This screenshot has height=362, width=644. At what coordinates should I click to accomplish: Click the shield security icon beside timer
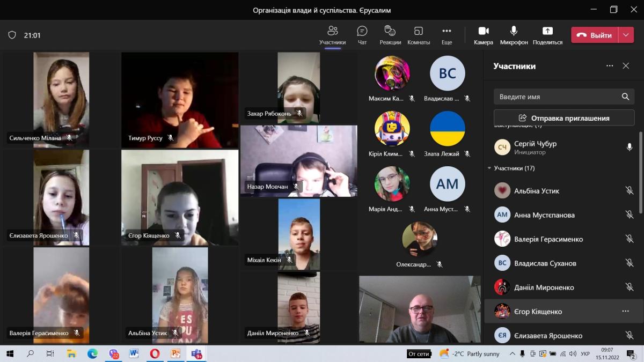[12, 35]
